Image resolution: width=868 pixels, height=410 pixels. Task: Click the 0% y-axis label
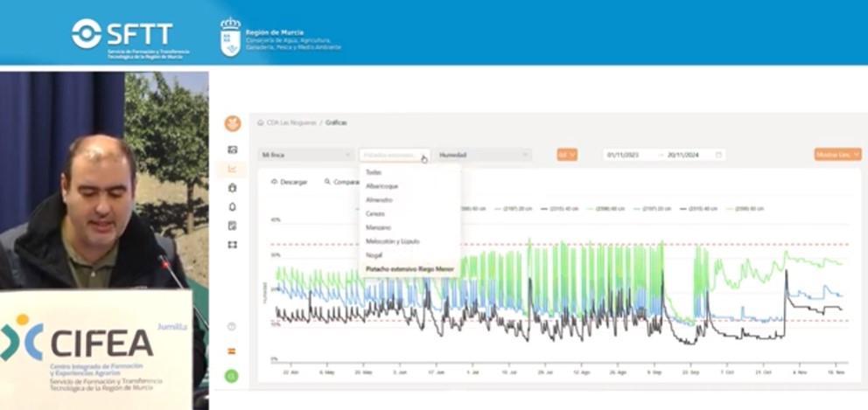pos(274,359)
